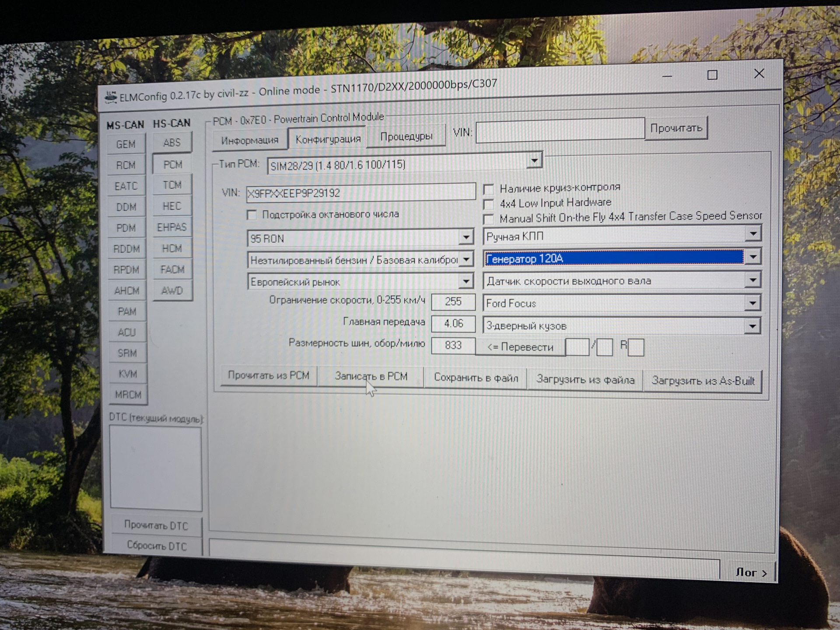
Task: Open the ABS module
Action: click(x=172, y=143)
